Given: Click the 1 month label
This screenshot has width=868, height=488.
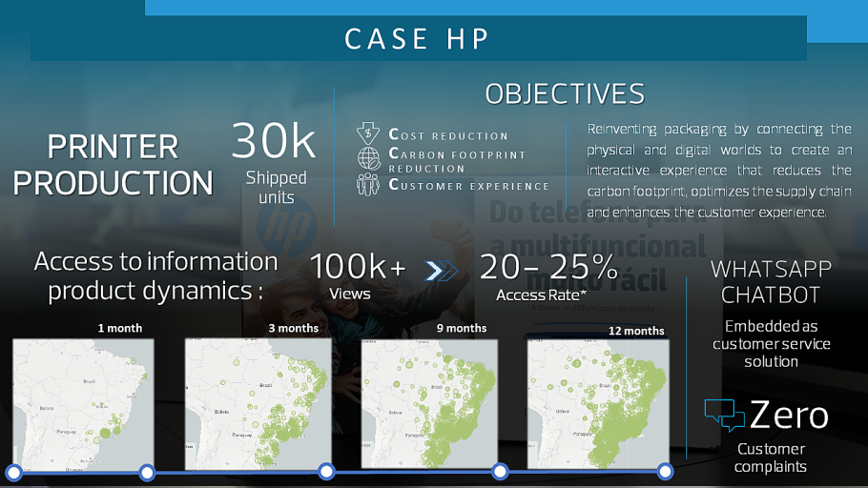Looking at the screenshot, I should [120, 328].
